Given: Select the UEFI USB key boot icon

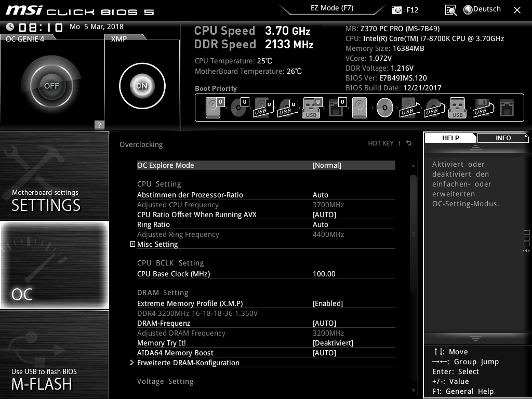Looking at the screenshot, I should coord(312,108).
